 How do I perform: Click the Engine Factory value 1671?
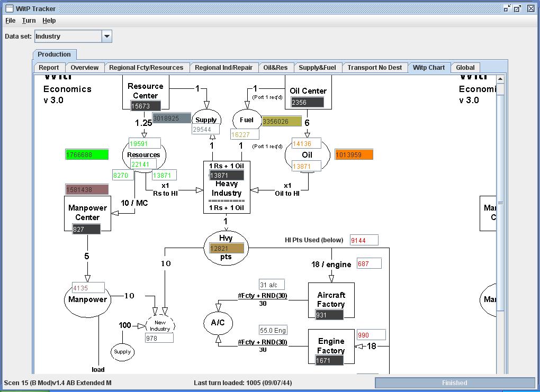tap(330, 360)
